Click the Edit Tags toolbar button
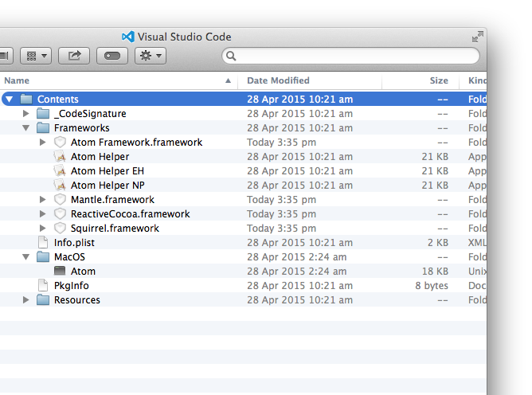Viewport: 532px width, 395px height. 112,56
